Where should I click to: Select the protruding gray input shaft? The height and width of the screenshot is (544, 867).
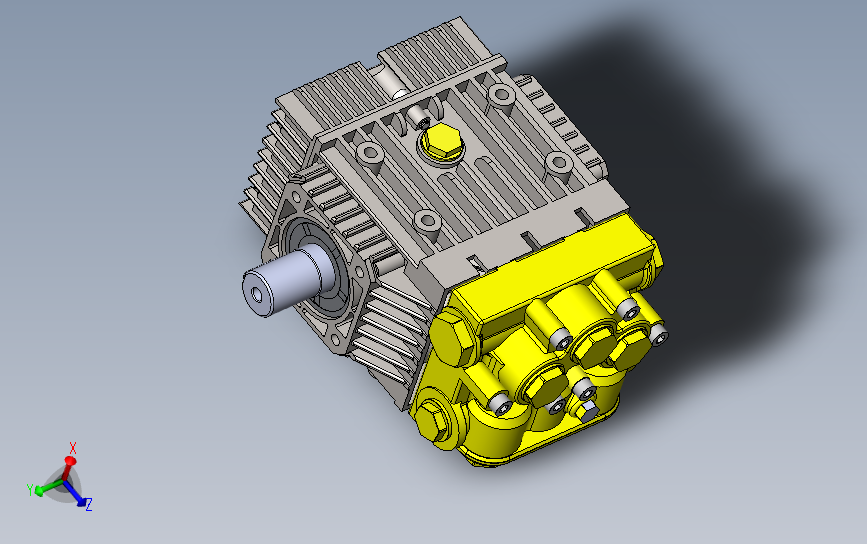click(288, 281)
